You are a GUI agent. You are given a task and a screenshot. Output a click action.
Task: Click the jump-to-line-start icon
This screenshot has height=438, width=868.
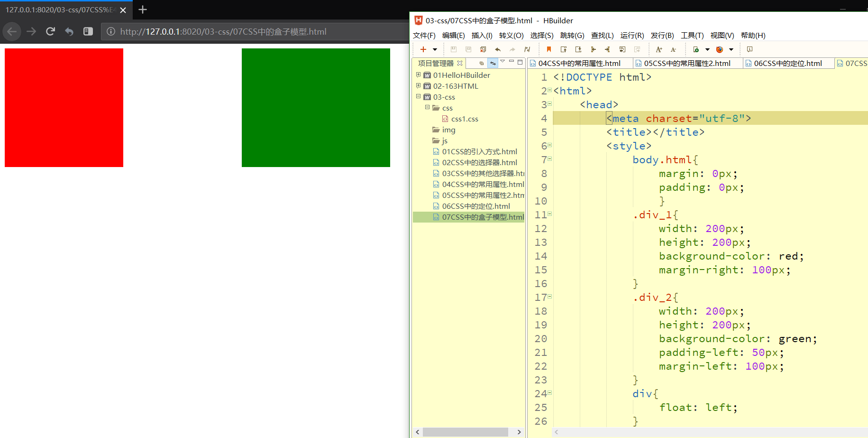pos(593,49)
